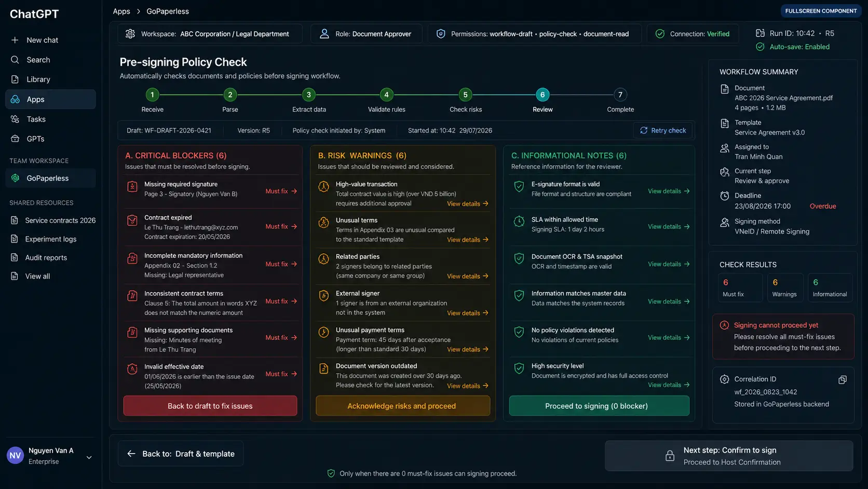This screenshot has width=868, height=489.
Task: Click Must fix for Missing required signature
Action: pos(281,191)
